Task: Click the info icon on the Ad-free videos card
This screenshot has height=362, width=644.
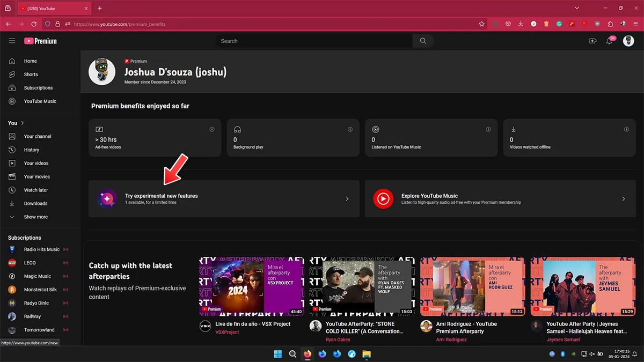Action: click(x=211, y=129)
